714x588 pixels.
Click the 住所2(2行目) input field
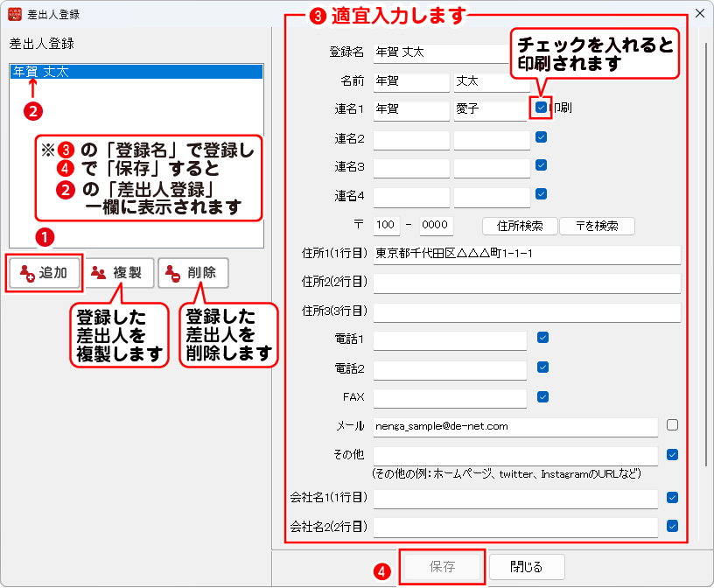526,283
